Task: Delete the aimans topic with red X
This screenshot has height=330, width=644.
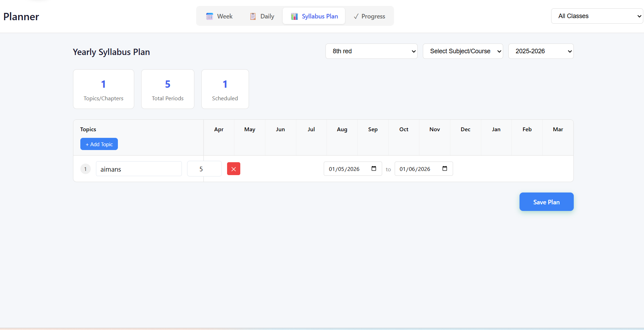Action: click(234, 169)
